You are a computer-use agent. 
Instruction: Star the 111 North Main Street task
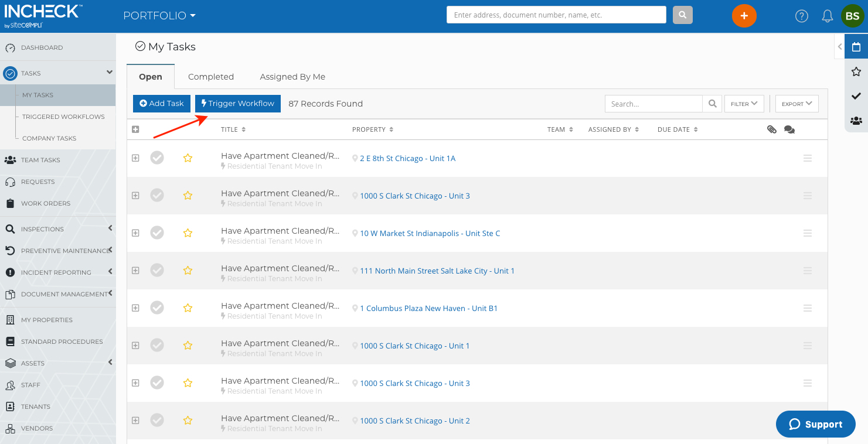tap(188, 270)
